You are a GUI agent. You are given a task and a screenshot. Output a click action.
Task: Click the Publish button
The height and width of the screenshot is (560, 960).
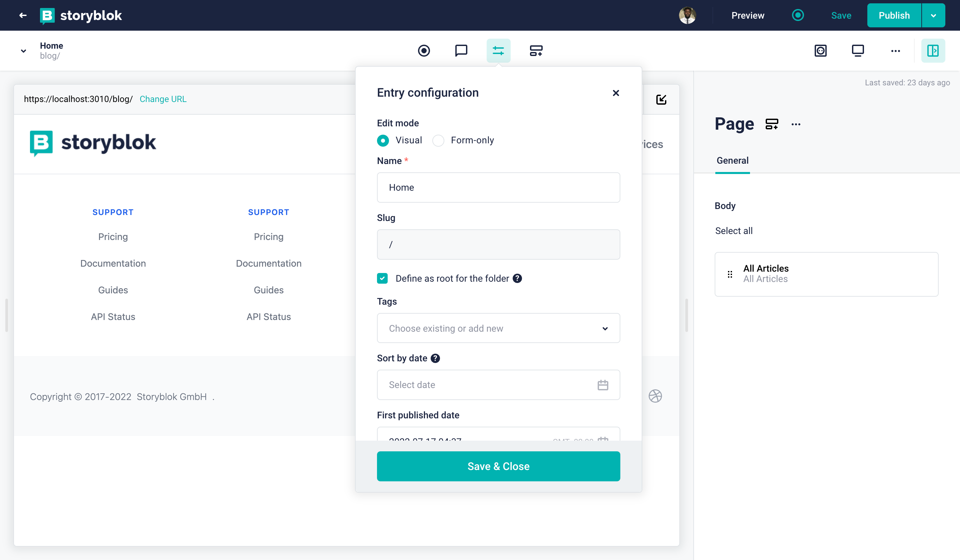click(894, 16)
